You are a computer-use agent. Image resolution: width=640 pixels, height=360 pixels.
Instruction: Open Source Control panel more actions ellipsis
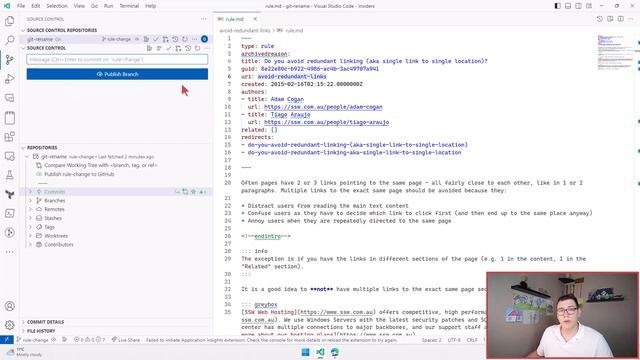[x=204, y=19]
